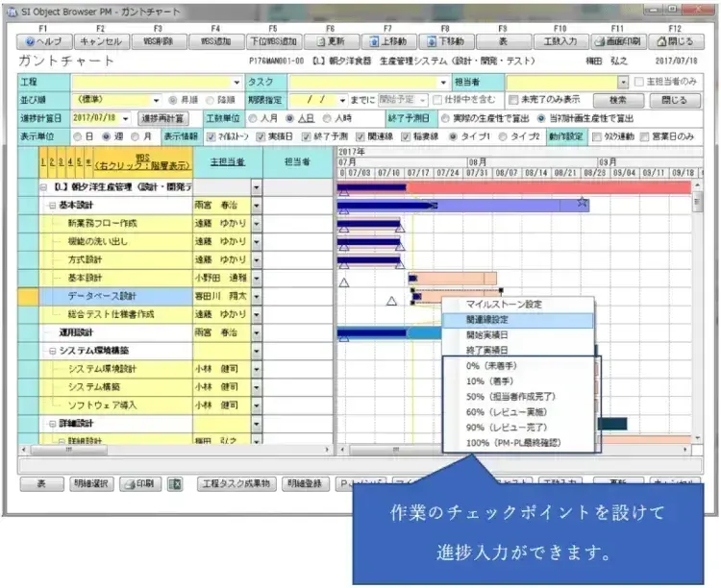Open the 並び順 (標準) dropdown
Screen dimensions: 721x588
click(157, 100)
